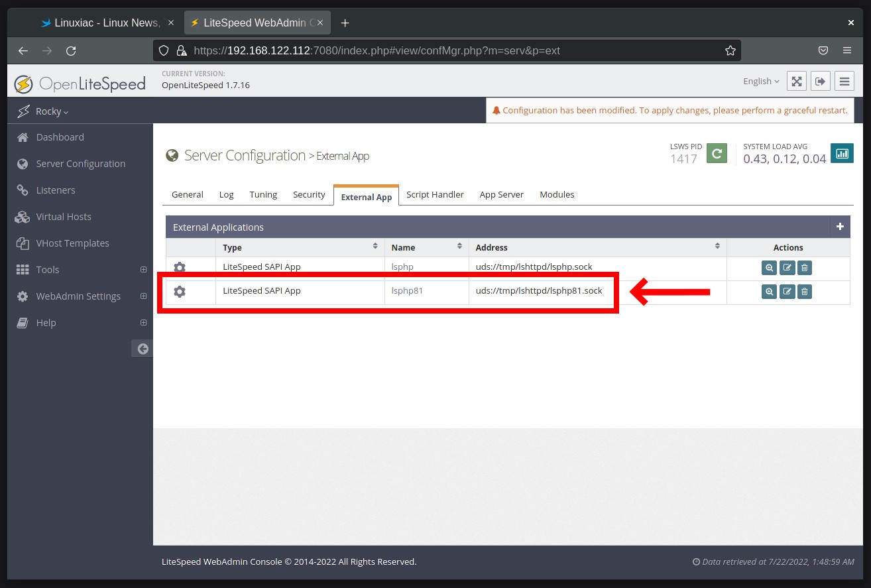This screenshot has width=871, height=588.
Task: Open Firefox Pocket save icon
Action: click(x=823, y=50)
